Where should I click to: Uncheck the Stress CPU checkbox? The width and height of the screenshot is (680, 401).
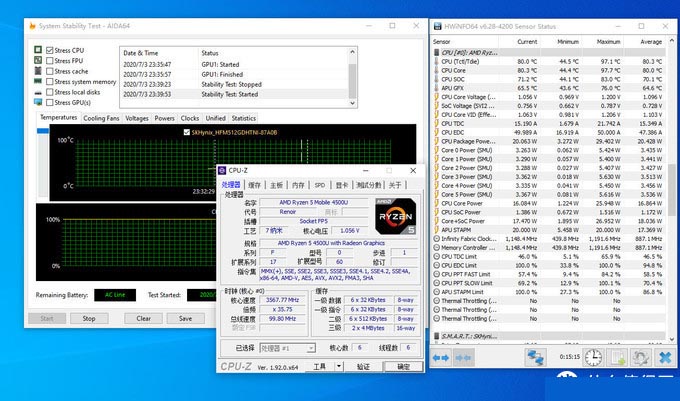50,50
